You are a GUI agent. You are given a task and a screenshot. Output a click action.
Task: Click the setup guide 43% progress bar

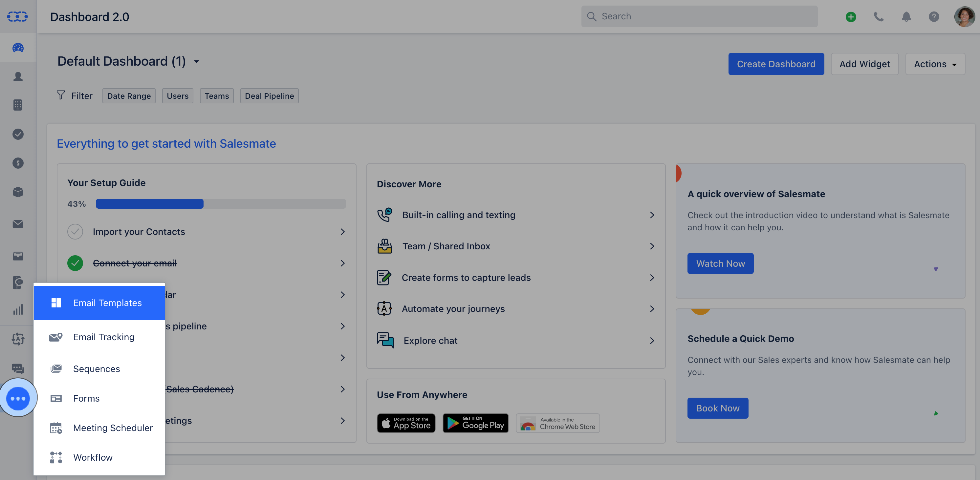(221, 204)
